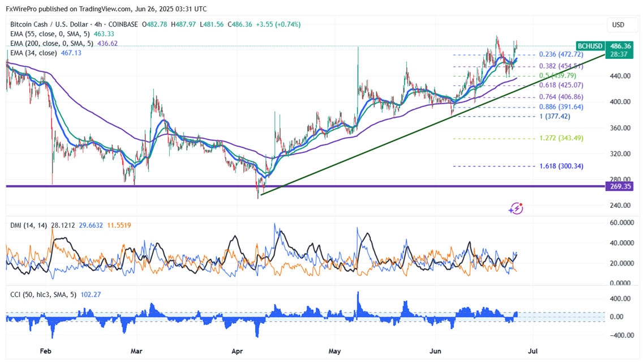Click the 28:37 candle countdown timer
The height and width of the screenshot is (363, 644).
click(x=619, y=54)
